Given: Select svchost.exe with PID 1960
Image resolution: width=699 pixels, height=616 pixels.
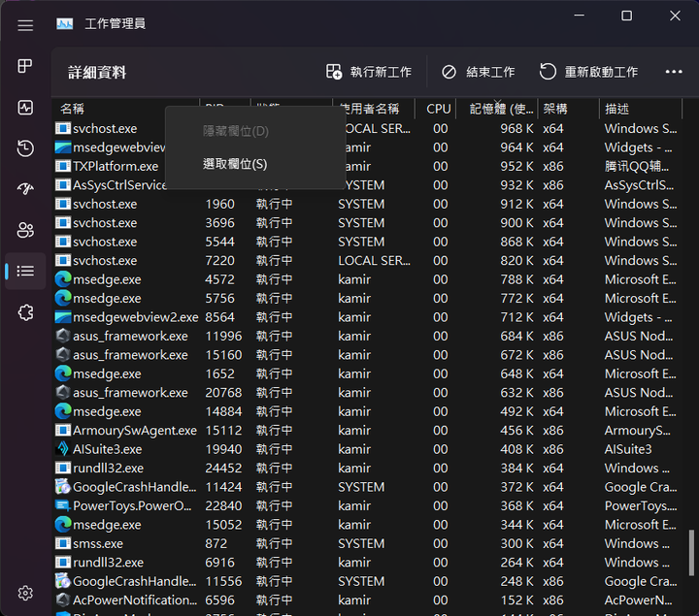Looking at the screenshot, I should tap(366, 204).
